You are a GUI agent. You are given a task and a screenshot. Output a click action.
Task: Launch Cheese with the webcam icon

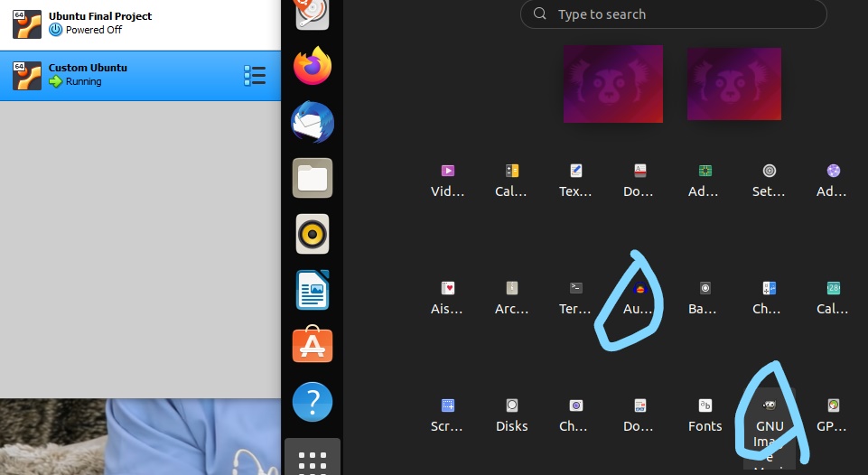[x=575, y=415]
